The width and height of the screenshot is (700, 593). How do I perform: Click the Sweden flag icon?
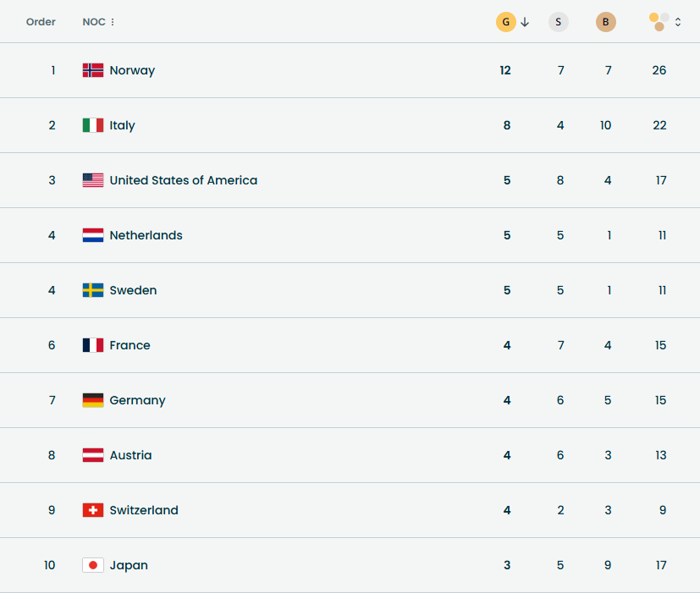[x=93, y=290]
